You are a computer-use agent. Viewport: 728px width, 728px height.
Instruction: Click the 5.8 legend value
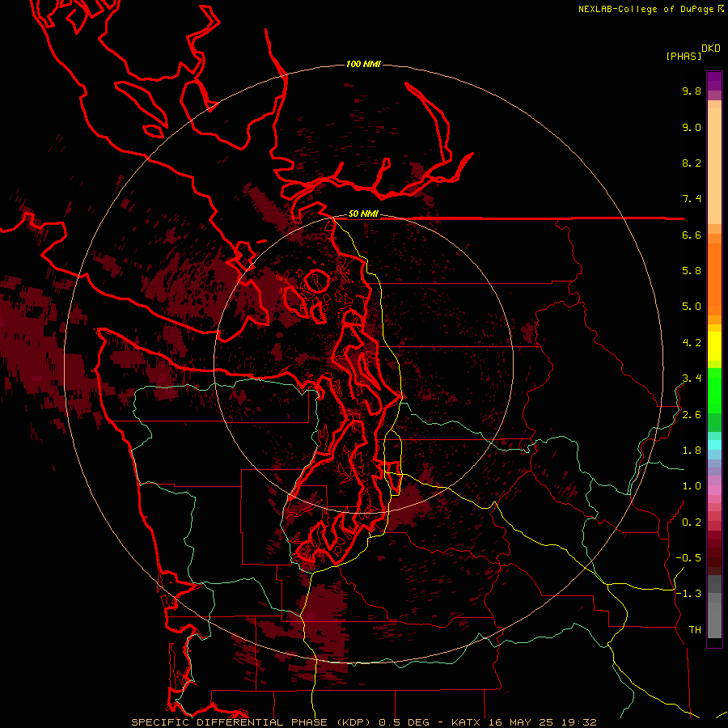pos(692,271)
